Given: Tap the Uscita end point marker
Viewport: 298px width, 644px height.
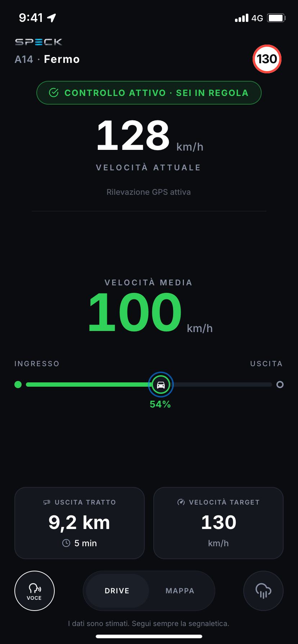Looking at the screenshot, I should point(280,385).
